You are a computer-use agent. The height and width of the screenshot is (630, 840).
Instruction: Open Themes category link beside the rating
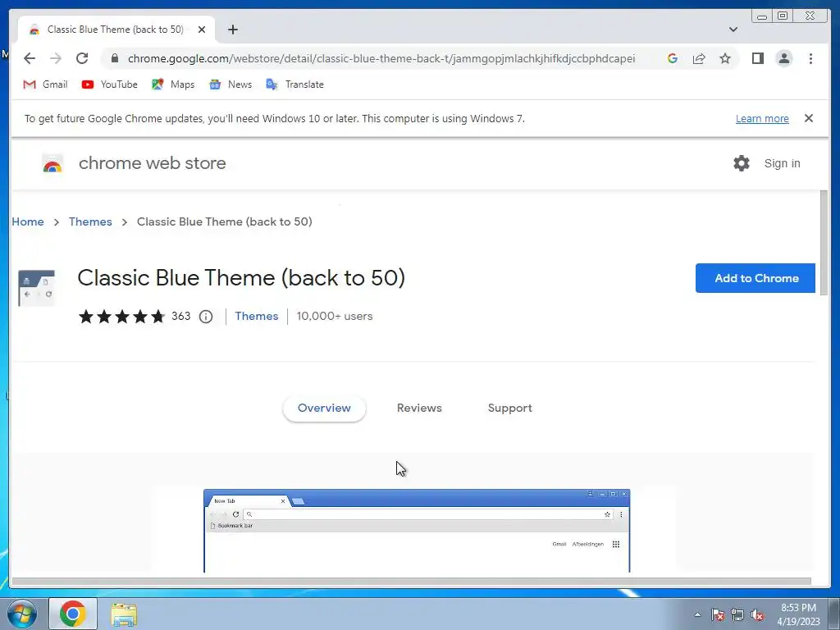coord(257,316)
